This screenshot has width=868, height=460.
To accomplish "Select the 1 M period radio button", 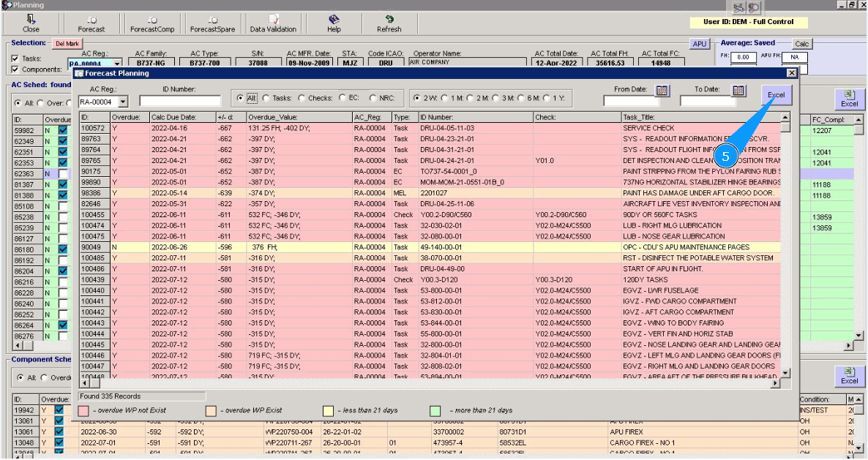I will pos(444,98).
